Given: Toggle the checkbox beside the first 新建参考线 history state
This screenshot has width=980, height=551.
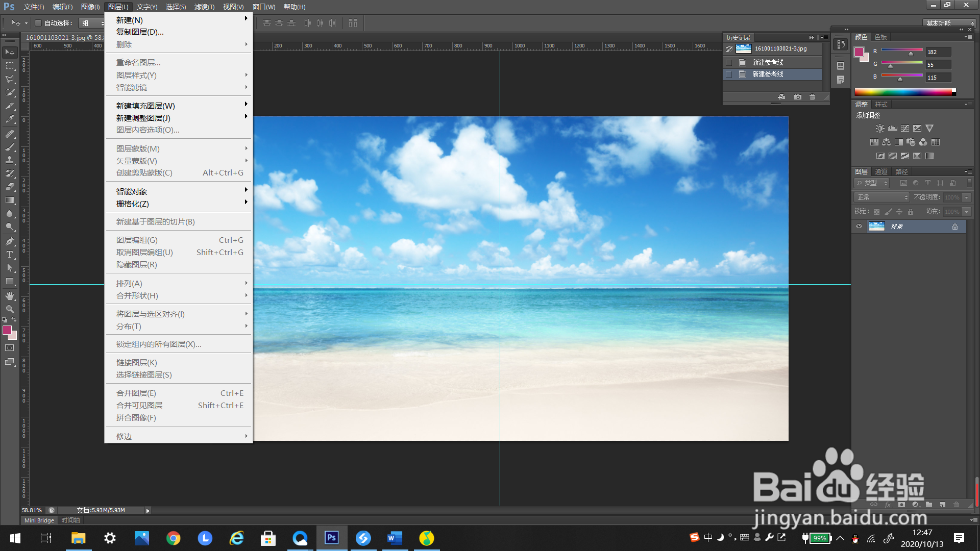Looking at the screenshot, I should (x=729, y=62).
